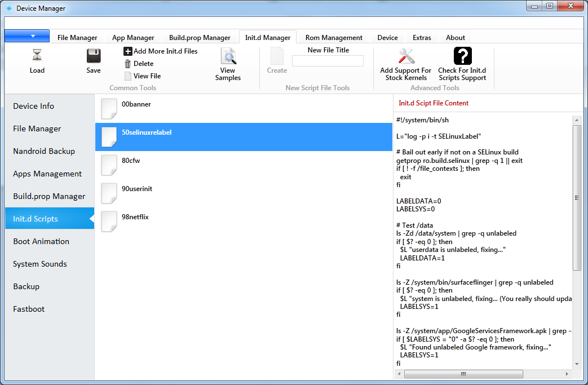Image resolution: width=588 pixels, height=385 pixels.
Task: Open the blue application menu dropdown
Action: (33, 36)
